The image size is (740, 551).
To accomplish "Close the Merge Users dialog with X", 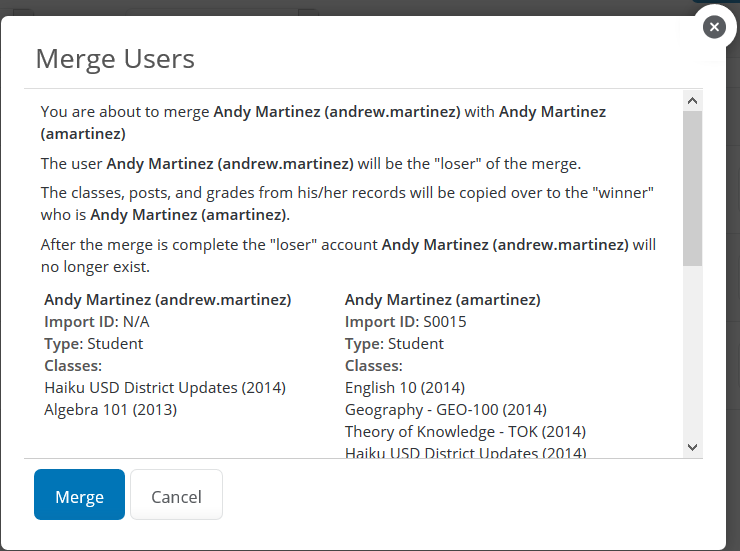I will click(713, 27).
